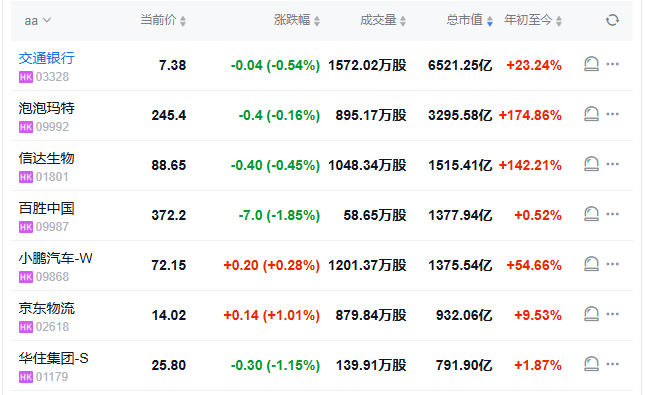Click price 245.4

tap(169, 115)
